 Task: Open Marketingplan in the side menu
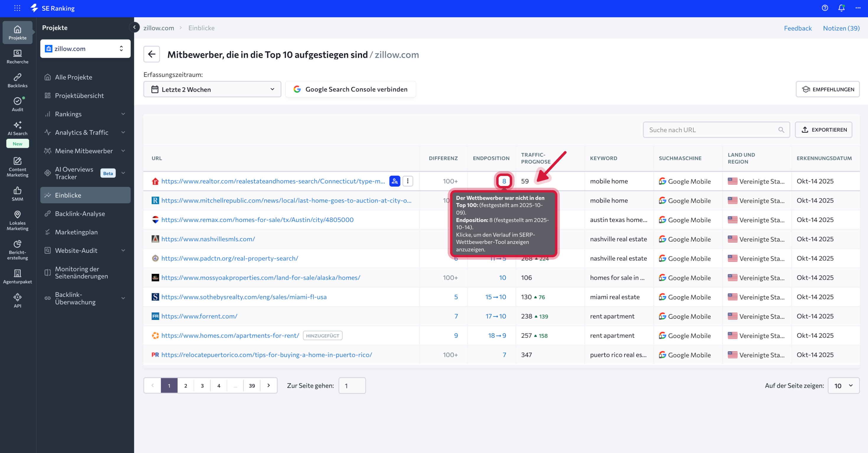click(x=76, y=232)
